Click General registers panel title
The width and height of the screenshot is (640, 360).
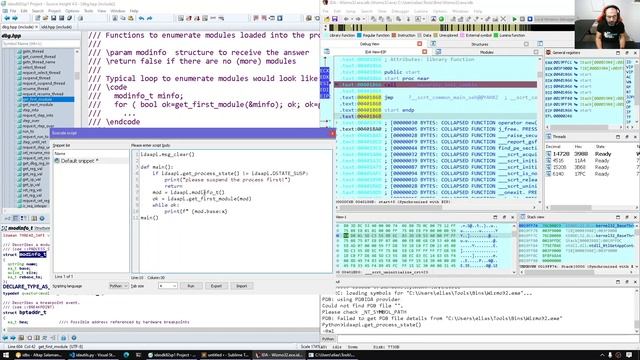[566, 53]
